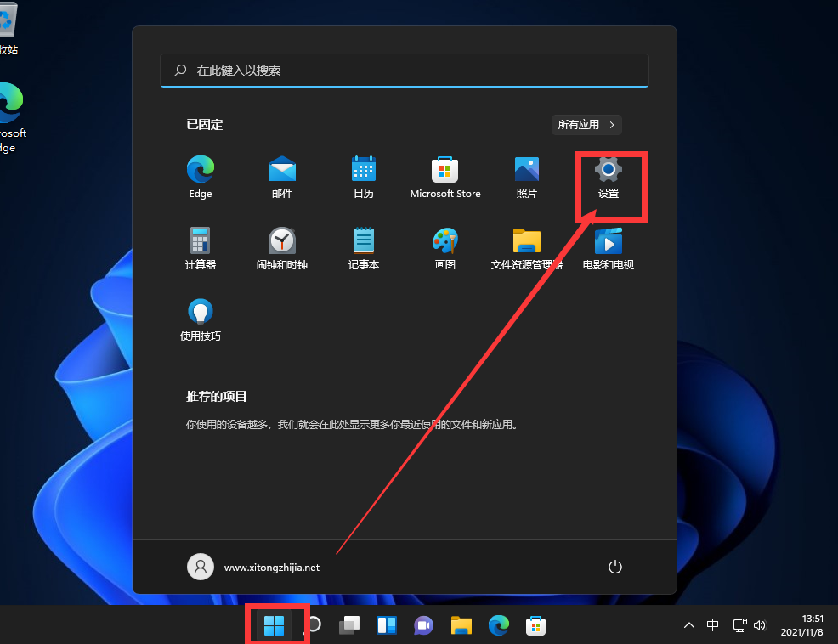Start the 照片 (Photos) app

point(526,176)
